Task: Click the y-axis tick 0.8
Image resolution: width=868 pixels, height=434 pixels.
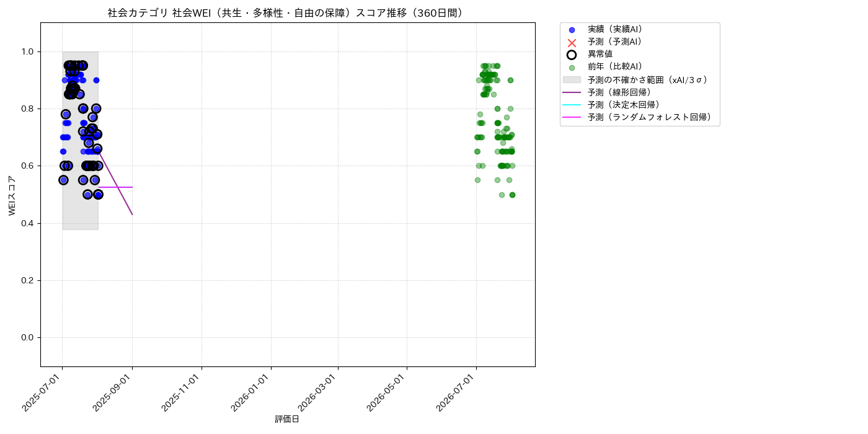Action: (x=28, y=108)
